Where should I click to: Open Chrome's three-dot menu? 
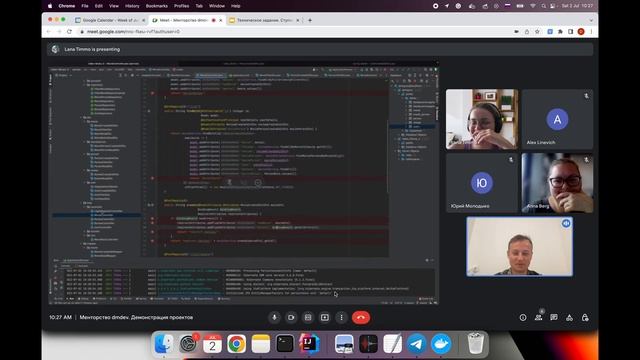pos(591,31)
